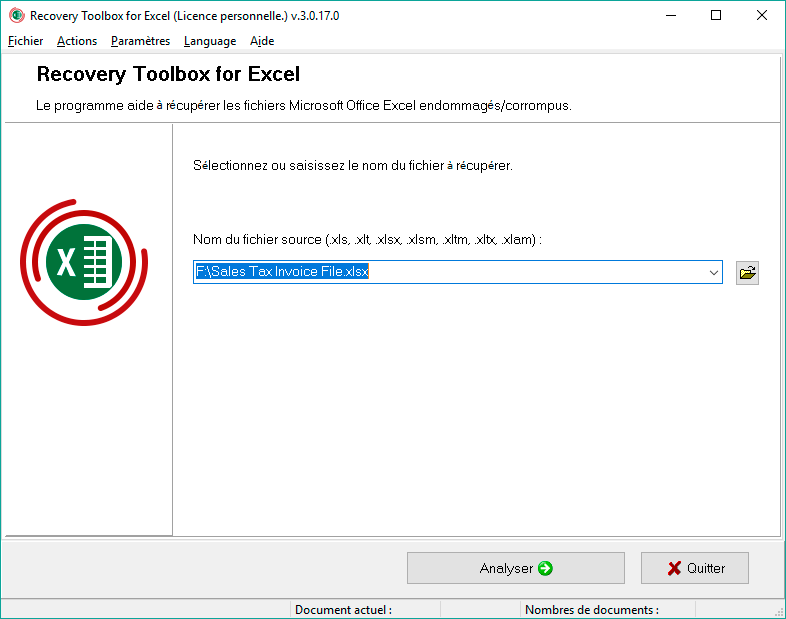Click the app icon in title bar
Image resolution: width=786 pixels, height=619 pixels.
(17, 16)
